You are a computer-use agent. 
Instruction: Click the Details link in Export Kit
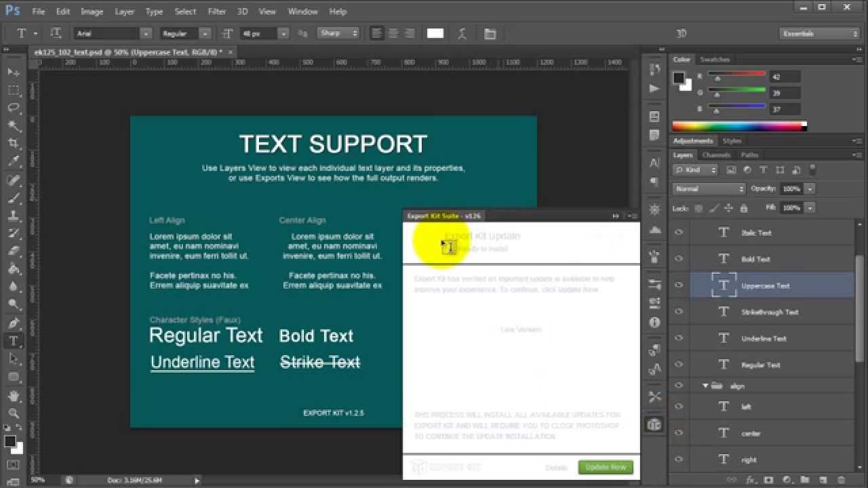pyautogui.click(x=556, y=468)
